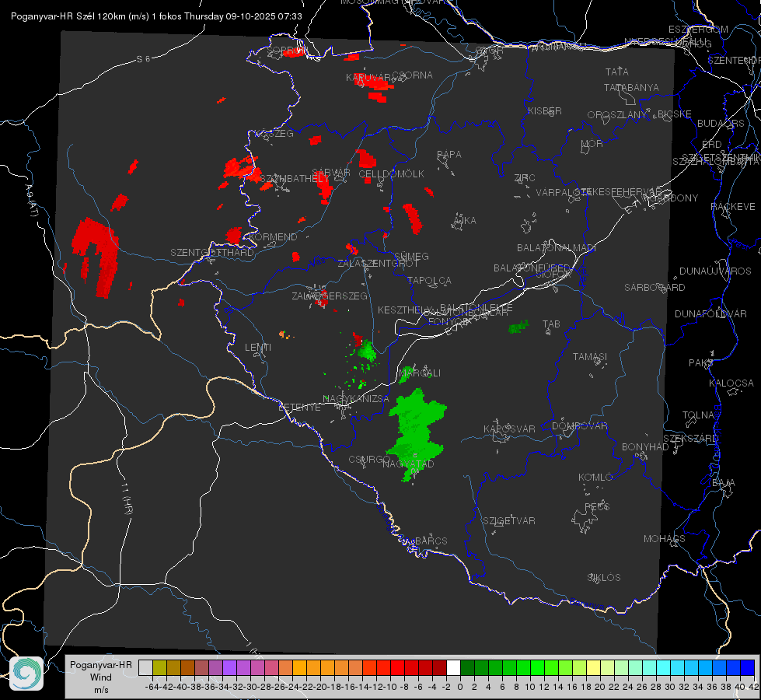Select the PECS city label
The width and height of the screenshot is (761, 700).
[596, 506]
